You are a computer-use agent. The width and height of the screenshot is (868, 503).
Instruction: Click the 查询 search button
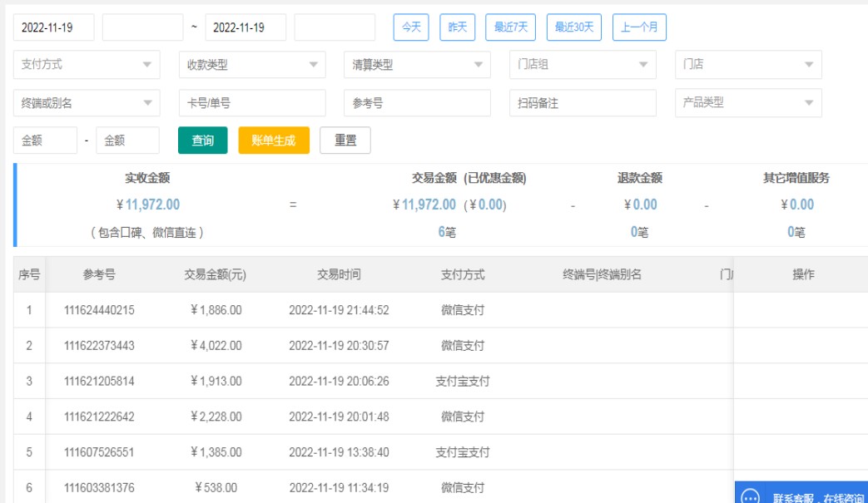click(x=202, y=141)
